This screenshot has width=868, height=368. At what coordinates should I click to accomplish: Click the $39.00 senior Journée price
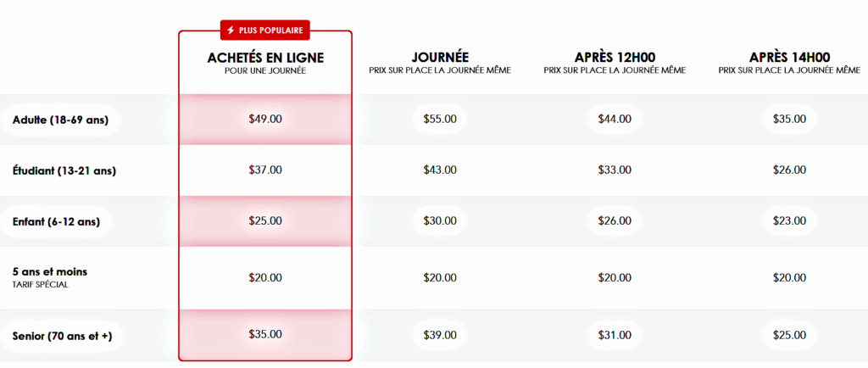(440, 335)
